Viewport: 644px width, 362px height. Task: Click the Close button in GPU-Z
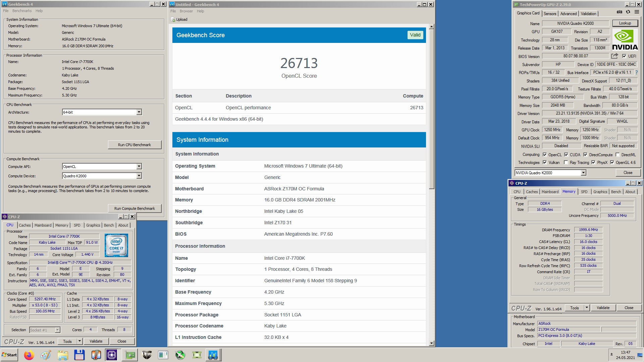pyautogui.click(x=628, y=173)
